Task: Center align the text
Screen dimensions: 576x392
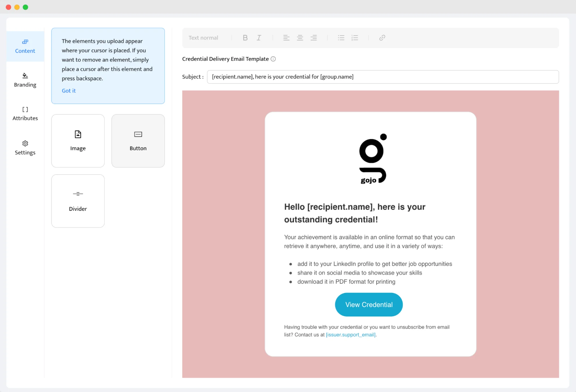Action: 300,38
